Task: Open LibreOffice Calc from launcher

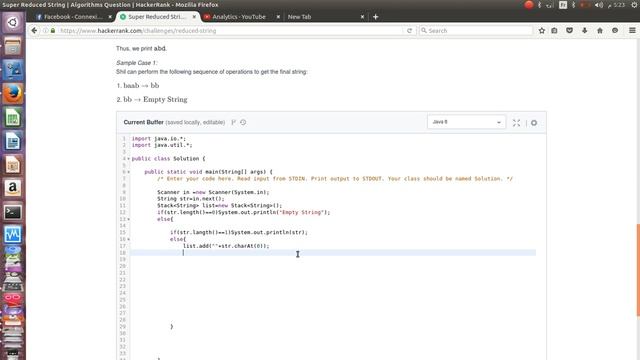Action: click(13, 118)
